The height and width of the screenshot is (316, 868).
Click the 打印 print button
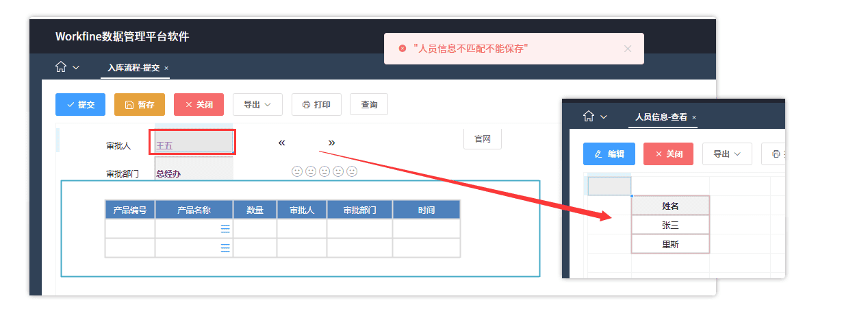316,104
